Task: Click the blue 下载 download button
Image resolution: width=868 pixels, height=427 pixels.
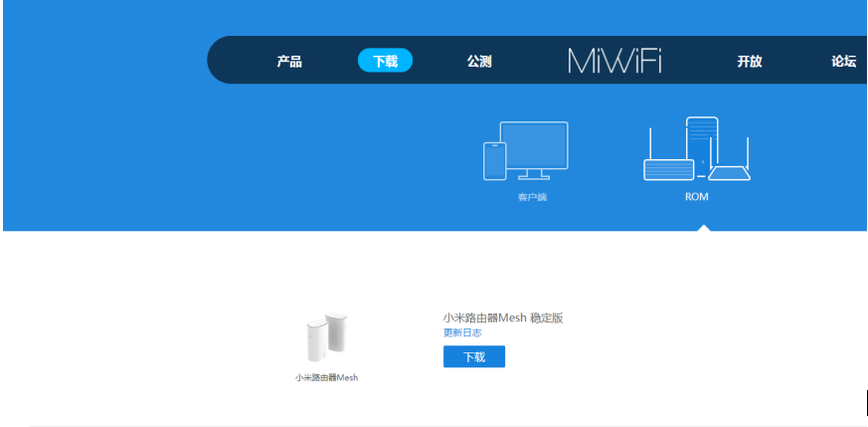Action: [x=474, y=356]
